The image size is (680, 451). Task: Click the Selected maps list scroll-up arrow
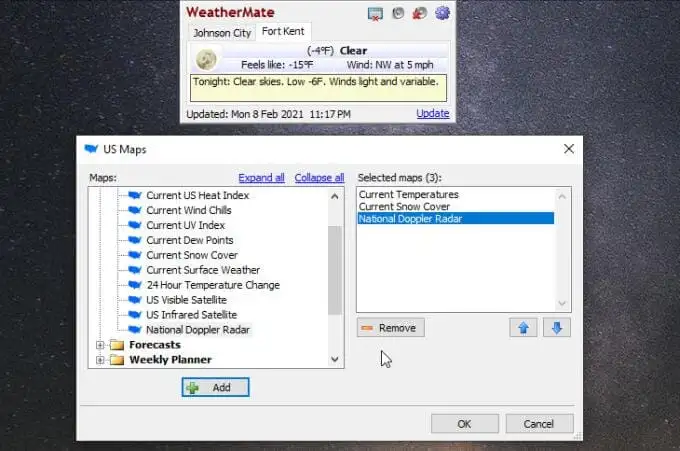coord(562,196)
